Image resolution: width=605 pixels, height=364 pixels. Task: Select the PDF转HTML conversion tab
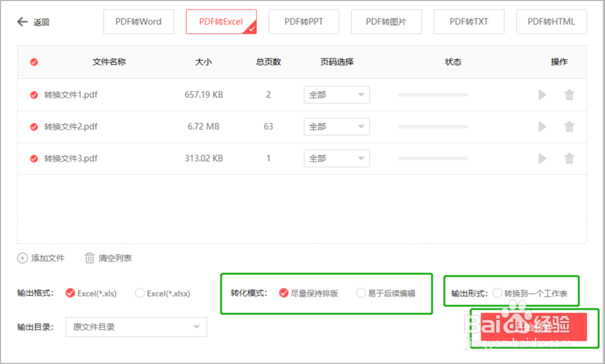(551, 21)
